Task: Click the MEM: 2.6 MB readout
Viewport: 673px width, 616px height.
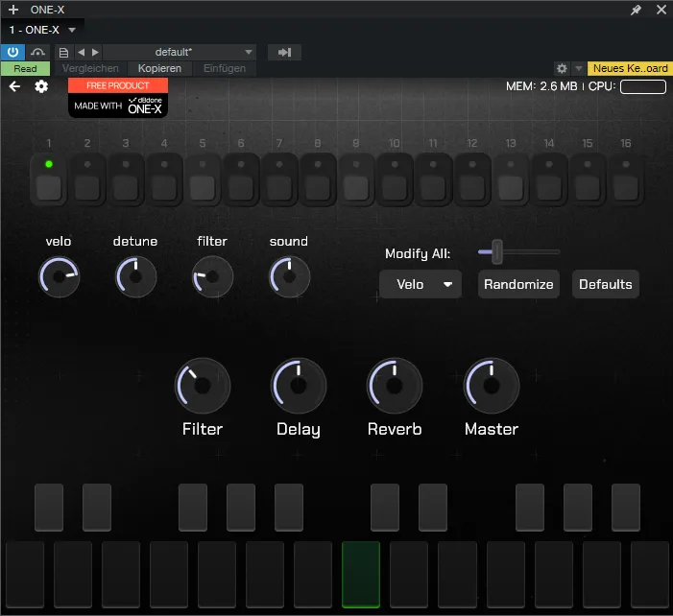Action: tap(541, 86)
